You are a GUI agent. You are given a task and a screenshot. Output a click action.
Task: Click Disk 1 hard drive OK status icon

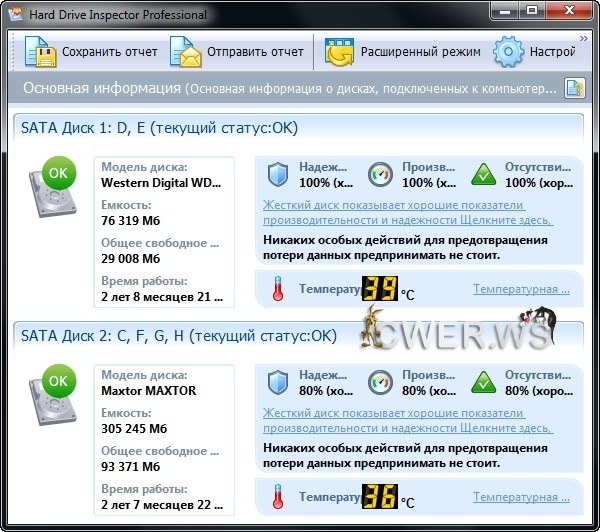click(53, 187)
